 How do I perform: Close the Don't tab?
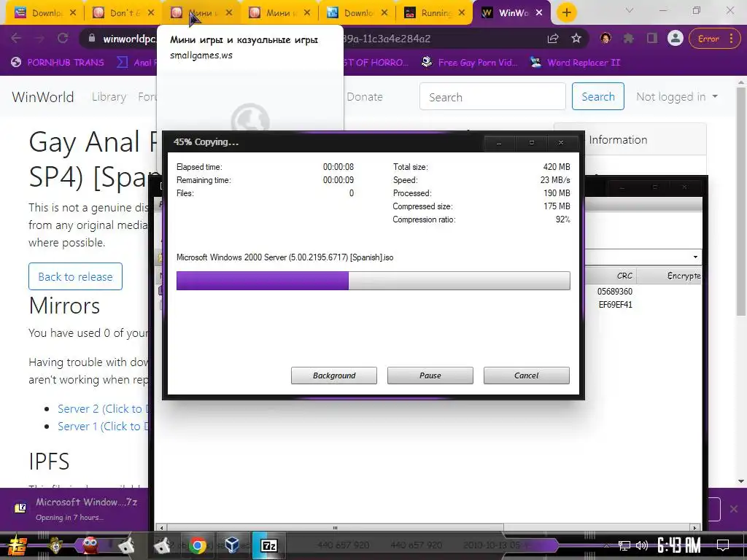tap(151, 13)
